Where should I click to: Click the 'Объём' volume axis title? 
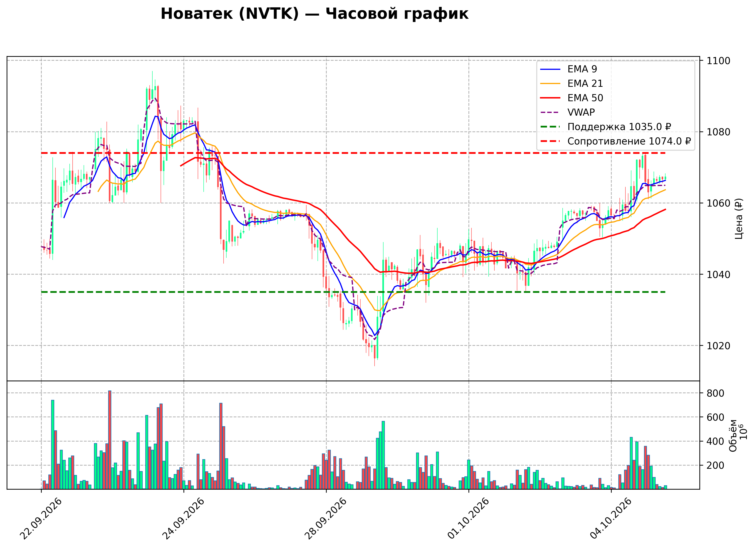[733, 435]
